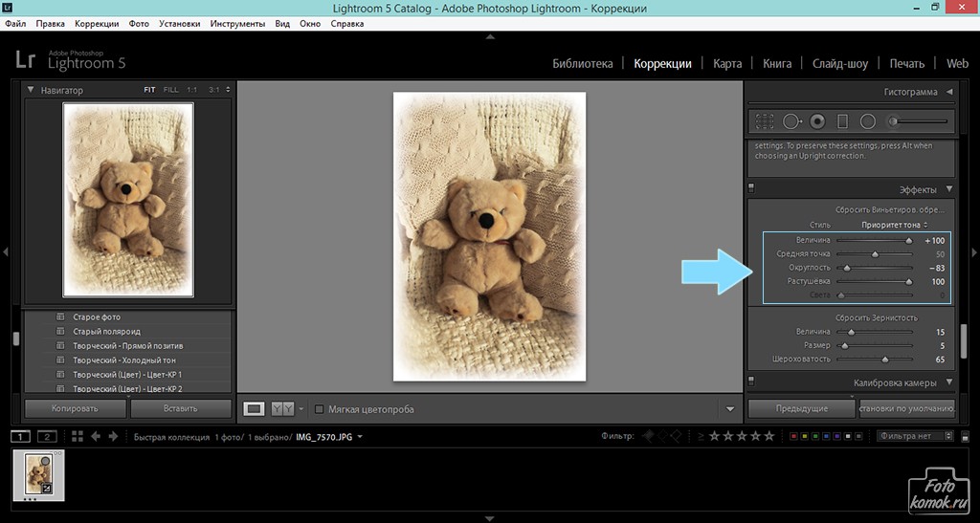Click the Предыдущие button
This screenshot has height=523, width=980.
point(801,408)
